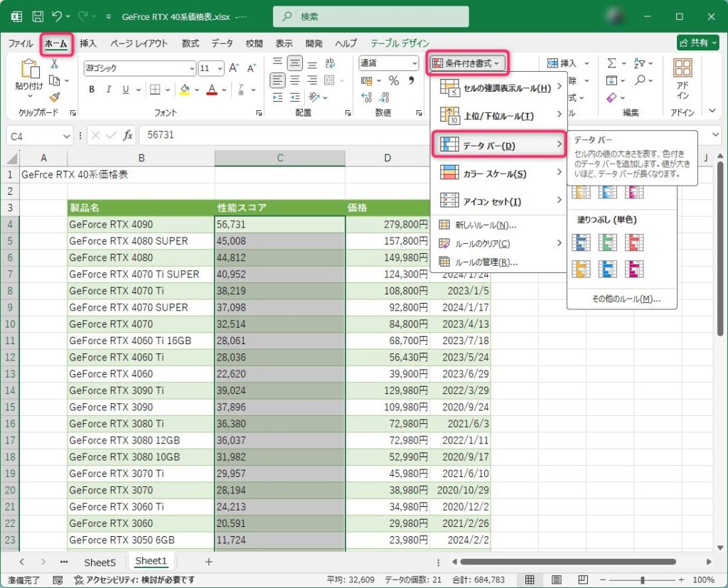Toggle italic formatting

(109, 90)
